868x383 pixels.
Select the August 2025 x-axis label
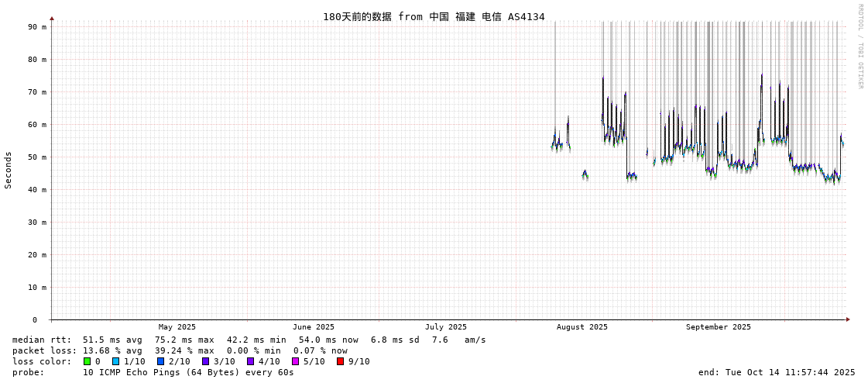pos(582,327)
